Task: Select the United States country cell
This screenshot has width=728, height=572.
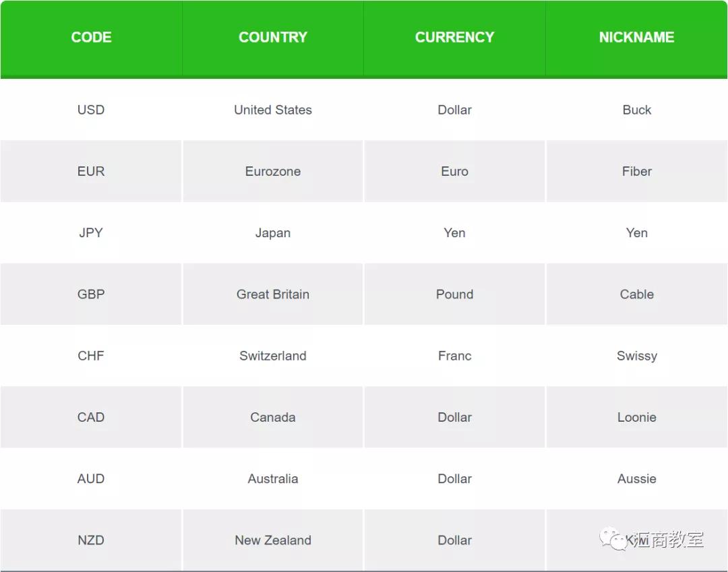Action: coord(273,110)
